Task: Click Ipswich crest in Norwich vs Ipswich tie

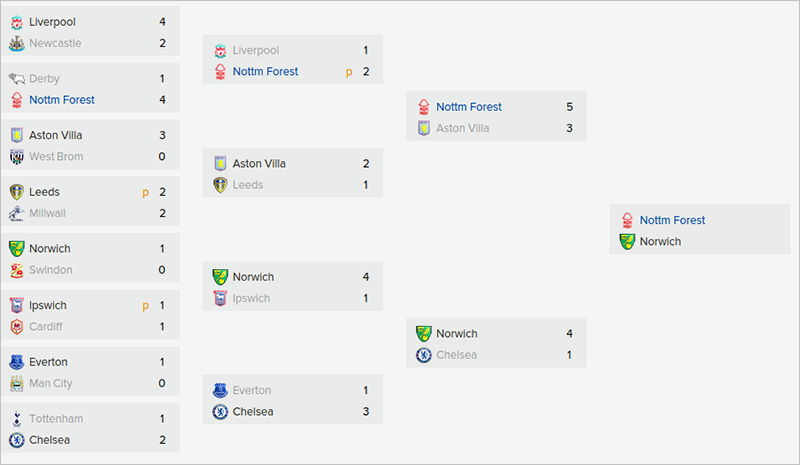Action: pos(220,298)
